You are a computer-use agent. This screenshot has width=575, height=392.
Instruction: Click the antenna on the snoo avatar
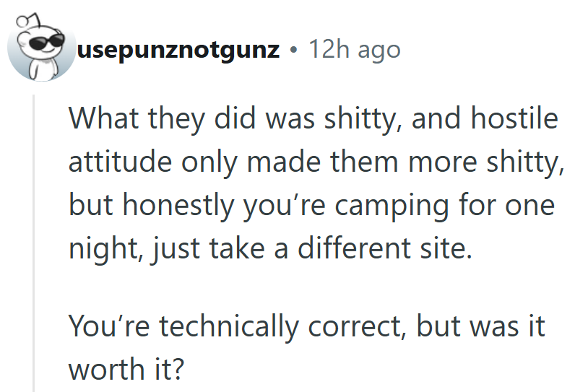[x=16, y=18]
